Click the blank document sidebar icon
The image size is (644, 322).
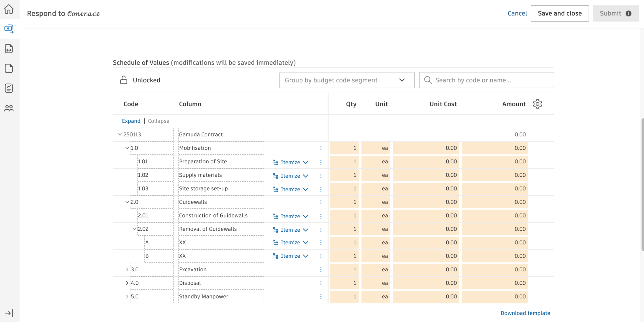coord(9,69)
